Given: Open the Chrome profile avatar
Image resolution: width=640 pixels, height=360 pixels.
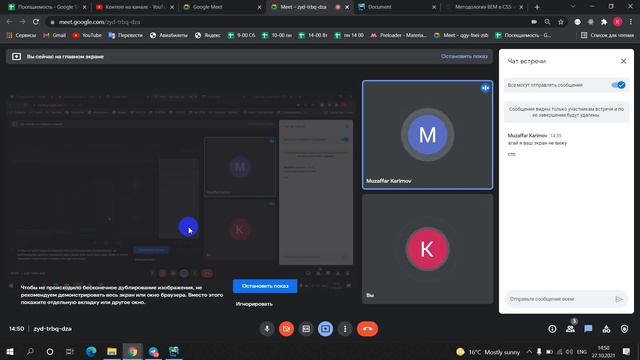Looking at the screenshot, I should (x=618, y=22).
